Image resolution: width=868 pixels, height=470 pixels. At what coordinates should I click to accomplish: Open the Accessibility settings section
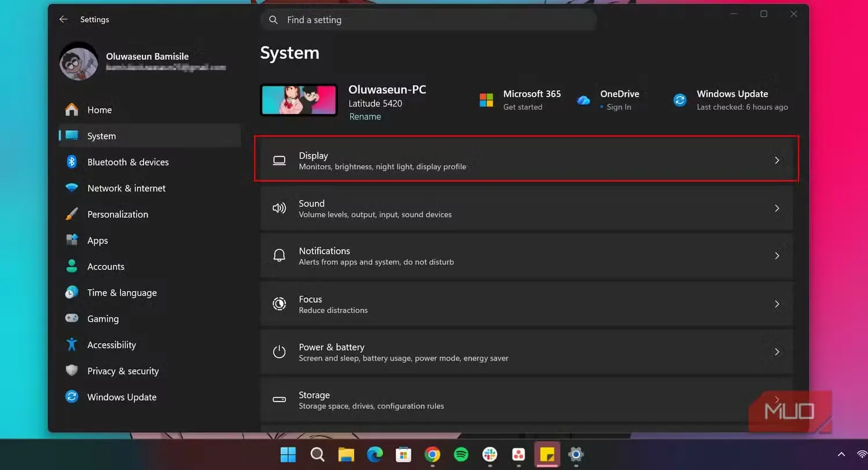[x=150, y=345]
